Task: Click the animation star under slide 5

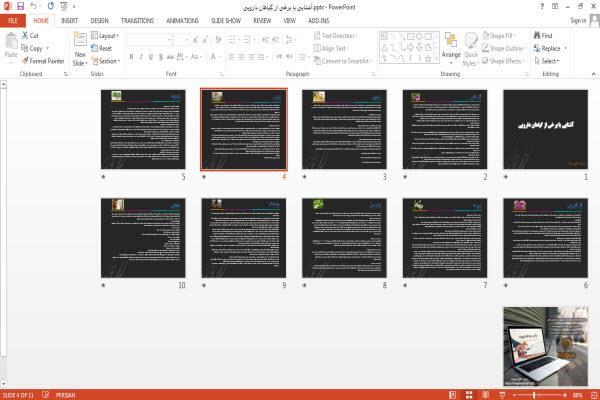Action: [x=103, y=176]
